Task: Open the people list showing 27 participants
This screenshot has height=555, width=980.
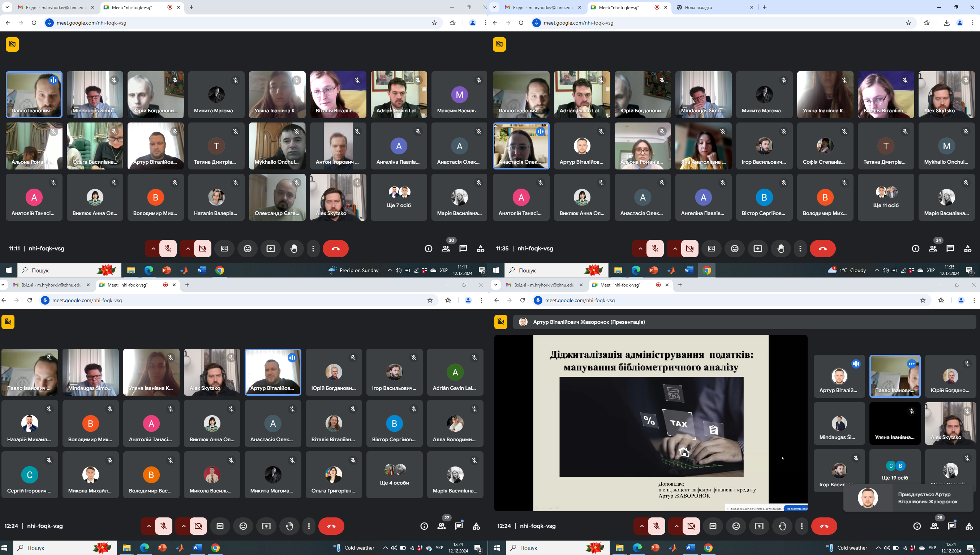Action: pos(442,526)
